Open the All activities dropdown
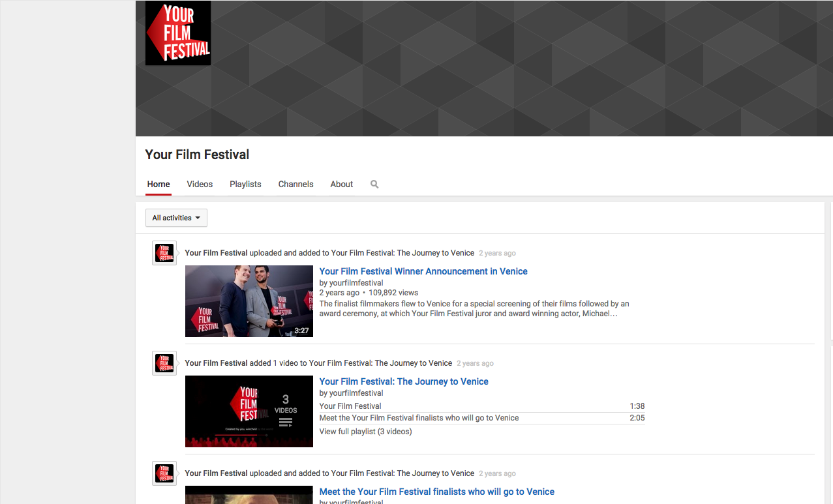 [x=176, y=218]
